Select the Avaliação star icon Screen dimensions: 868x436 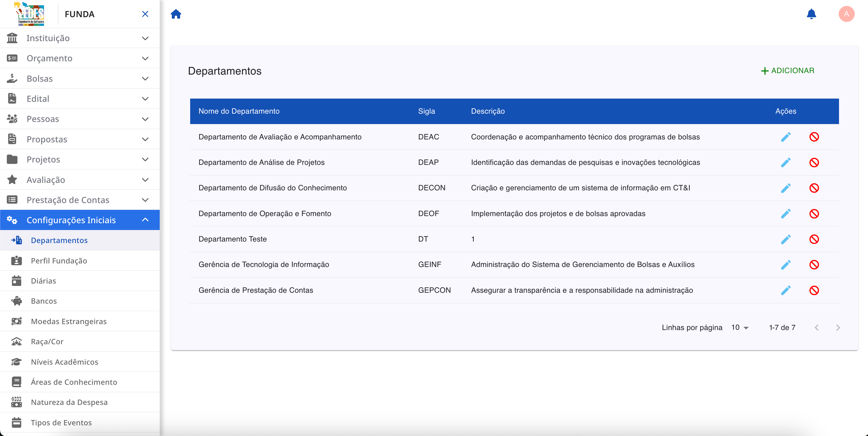(12, 179)
